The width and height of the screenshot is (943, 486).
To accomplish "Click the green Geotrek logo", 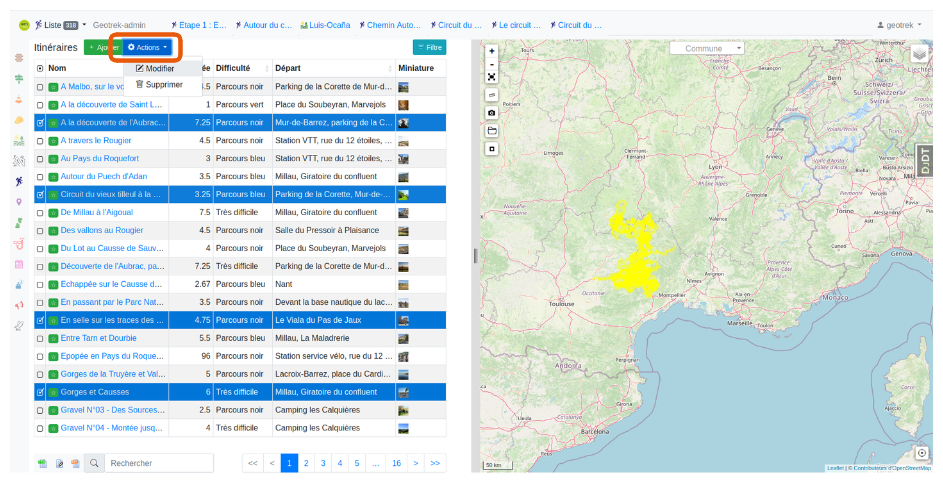I will (25, 25).
